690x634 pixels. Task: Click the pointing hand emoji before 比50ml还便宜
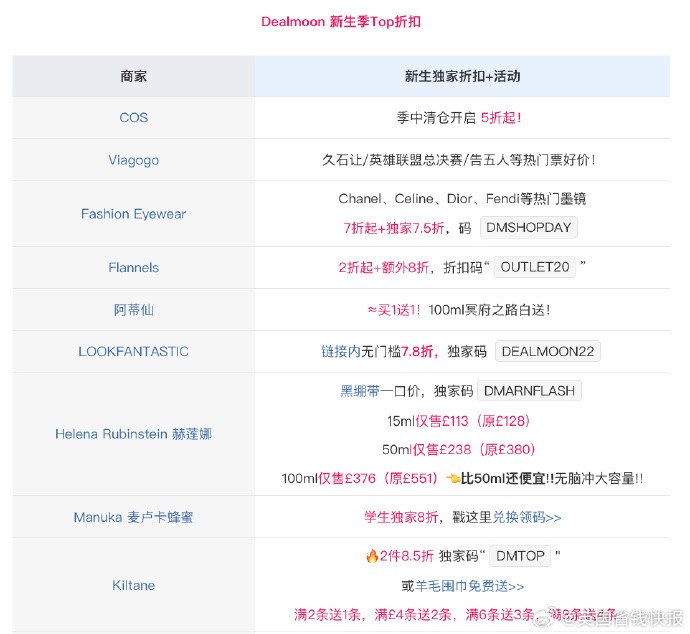click(453, 478)
